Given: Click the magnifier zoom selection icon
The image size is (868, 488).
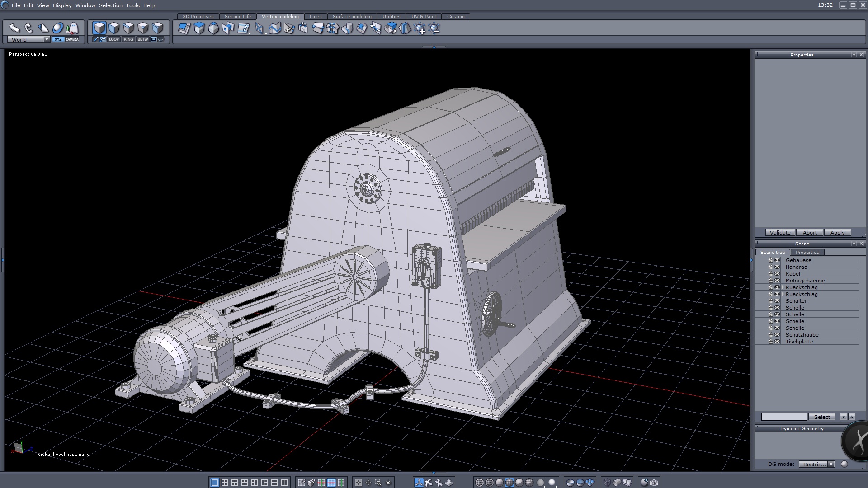Looking at the screenshot, I should point(378,483).
